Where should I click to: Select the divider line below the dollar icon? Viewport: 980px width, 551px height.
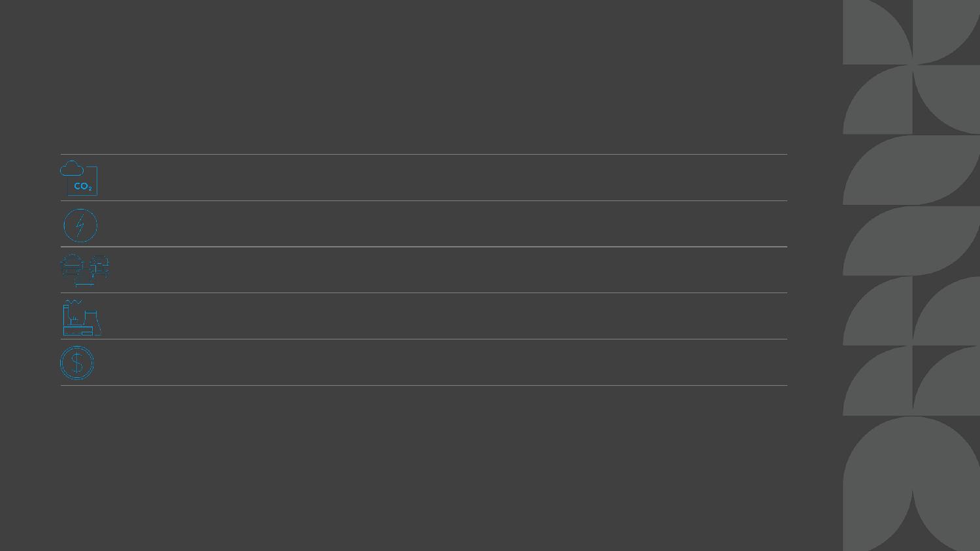pos(423,386)
